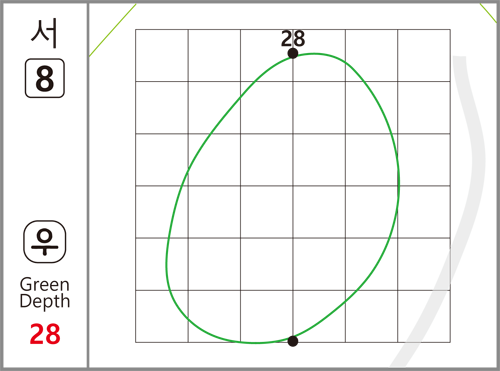This screenshot has width=500, height=371.
Task: Click the light green line, top-right corner
Action: tap(488, 13)
